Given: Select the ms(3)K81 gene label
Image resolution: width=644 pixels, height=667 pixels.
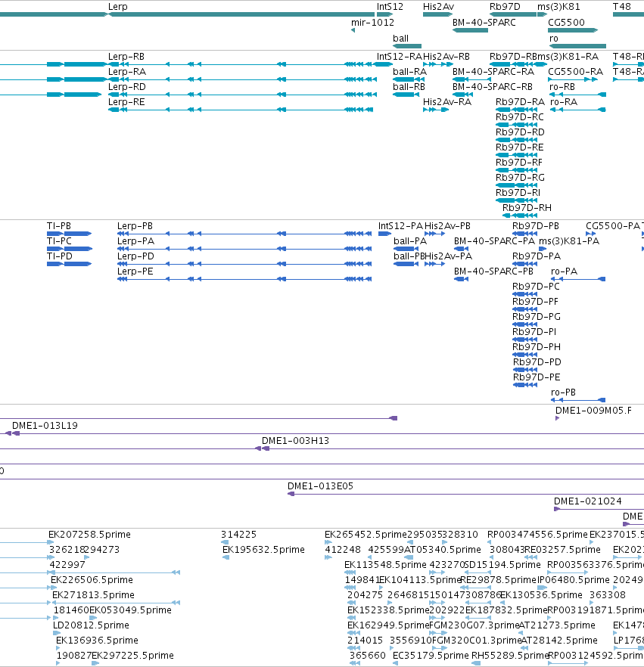Looking at the screenshot, I should coord(558,7).
